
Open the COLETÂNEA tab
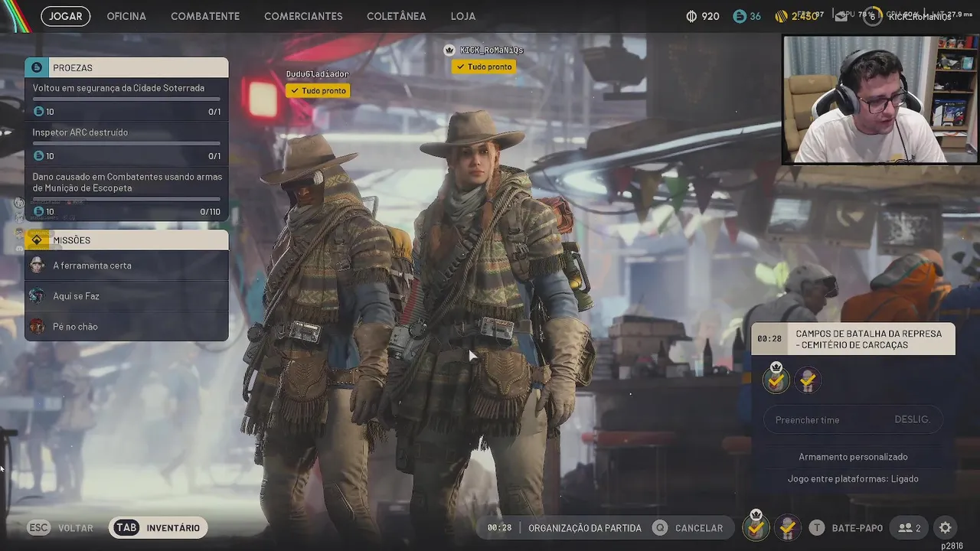point(396,16)
